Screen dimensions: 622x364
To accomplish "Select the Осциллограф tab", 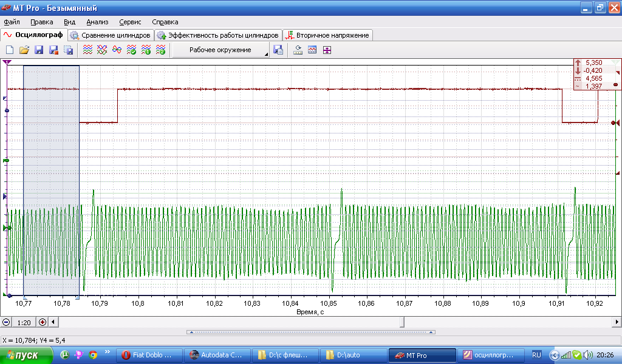I will [34, 35].
